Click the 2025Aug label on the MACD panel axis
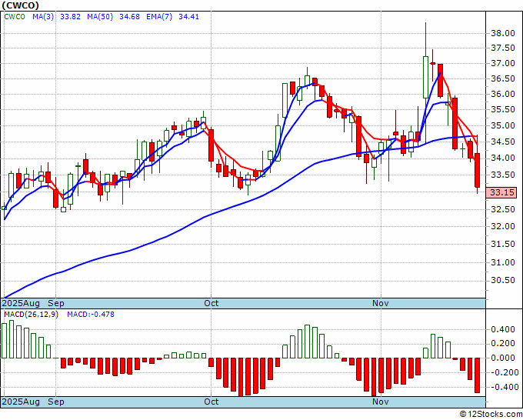 click(22, 402)
